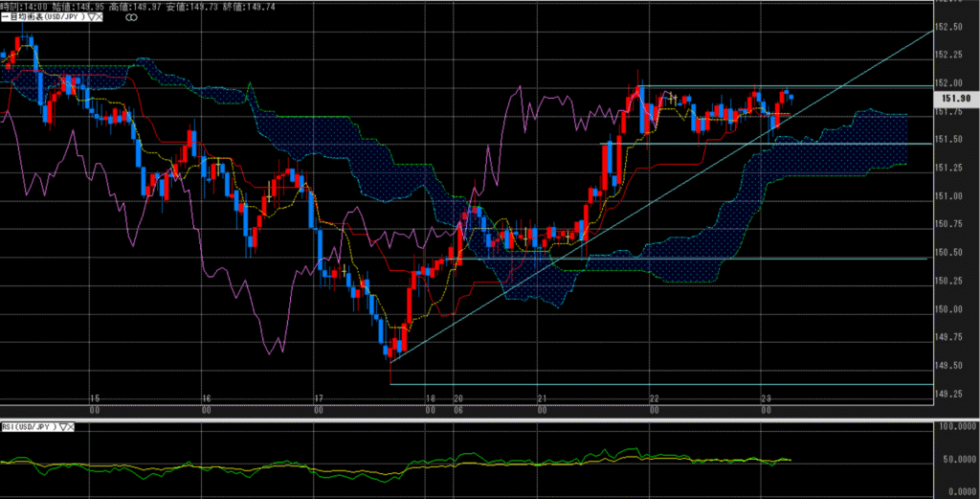
Task: Open the RSI panel dropdown triangle
Action: [60, 427]
